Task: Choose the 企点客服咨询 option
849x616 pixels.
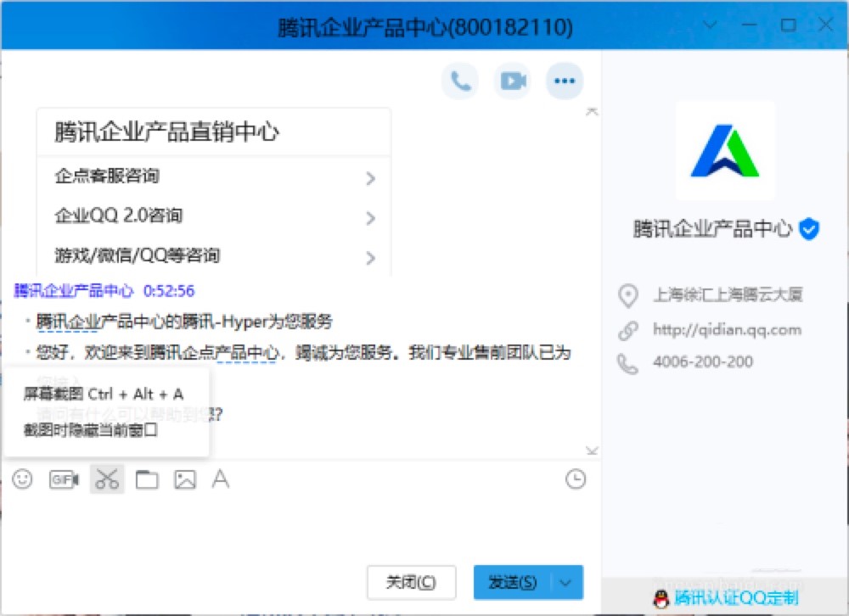Action: pos(214,176)
